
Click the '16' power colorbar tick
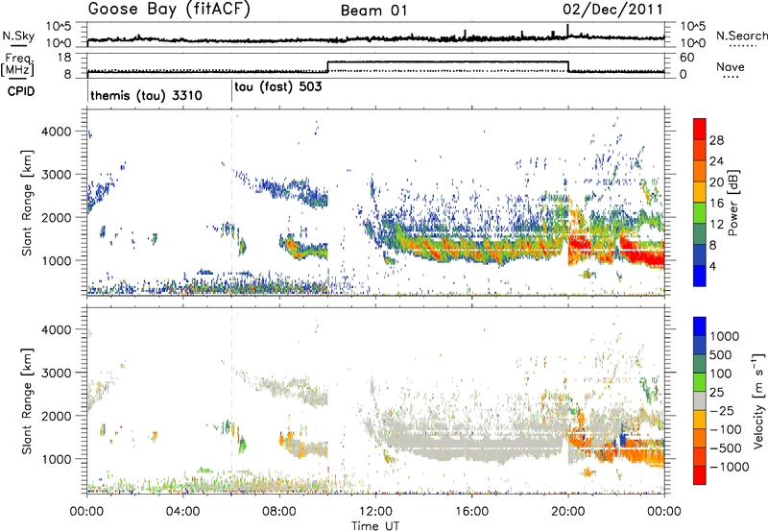coord(716,204)
